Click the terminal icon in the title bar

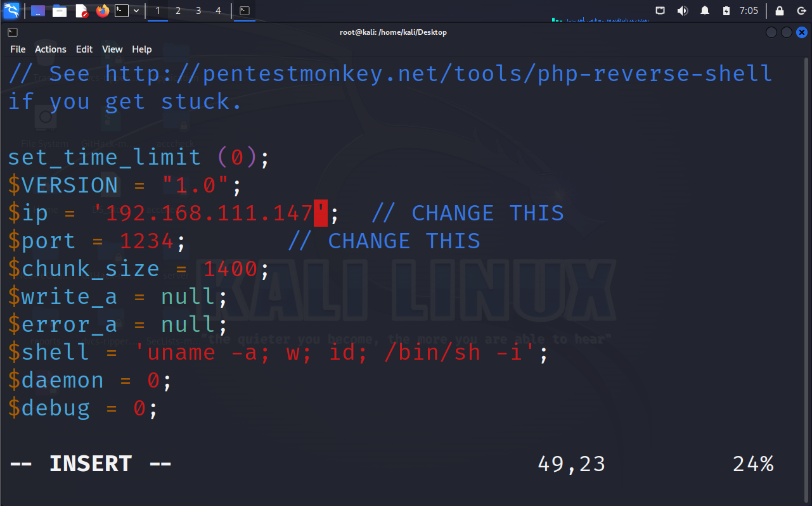[x=13, y=32]
